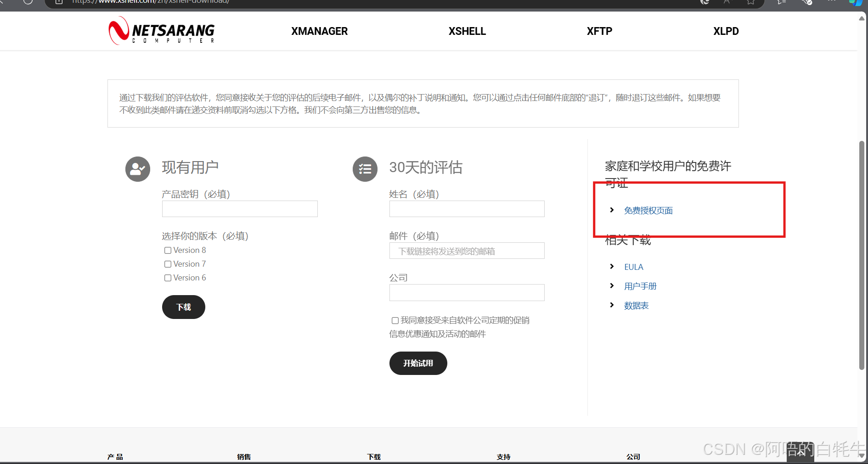868x464 pixels.
Task: Click footer heading 下载
Action: pyautogui.click(x=374, y=457)
